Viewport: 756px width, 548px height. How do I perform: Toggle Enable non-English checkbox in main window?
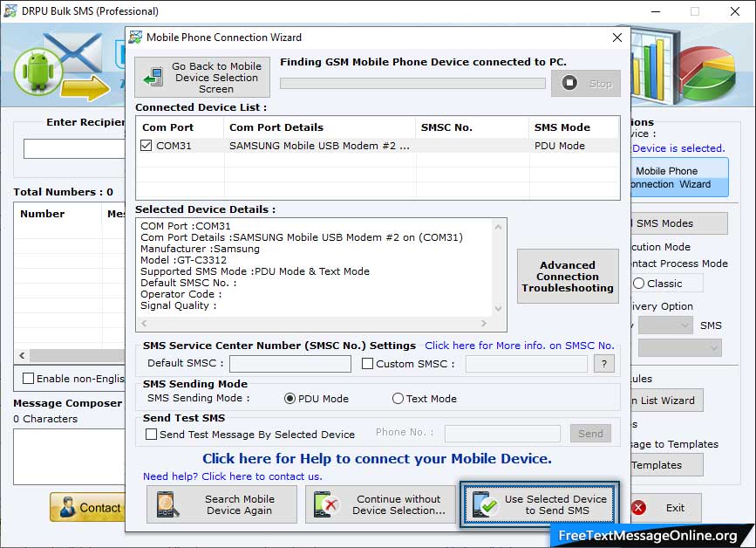[x=28, y=378]
